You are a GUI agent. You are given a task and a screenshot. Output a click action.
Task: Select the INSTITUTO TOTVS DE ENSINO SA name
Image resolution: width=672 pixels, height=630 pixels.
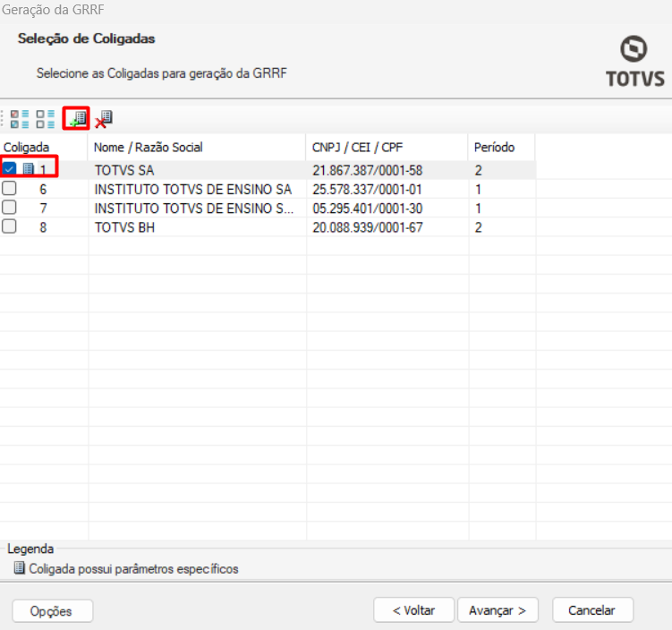193,190
